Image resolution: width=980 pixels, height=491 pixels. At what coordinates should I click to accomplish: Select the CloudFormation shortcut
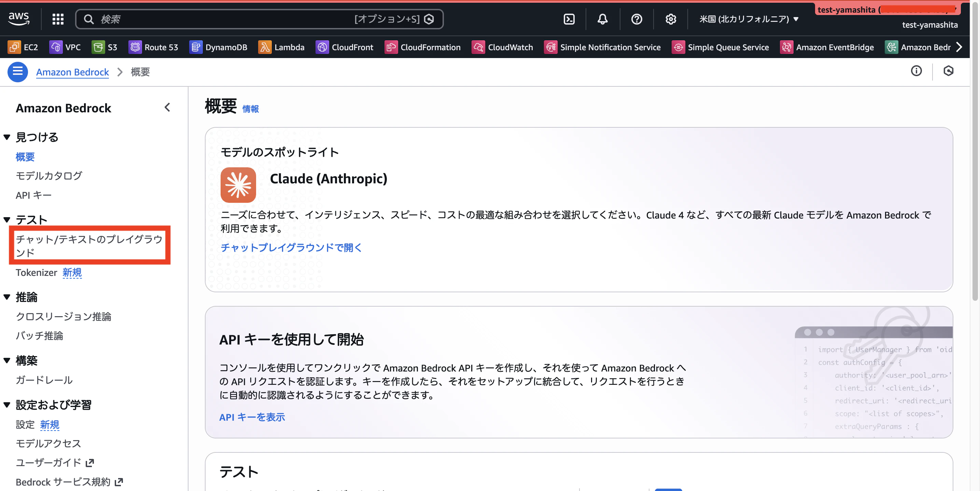click(422, 47)
